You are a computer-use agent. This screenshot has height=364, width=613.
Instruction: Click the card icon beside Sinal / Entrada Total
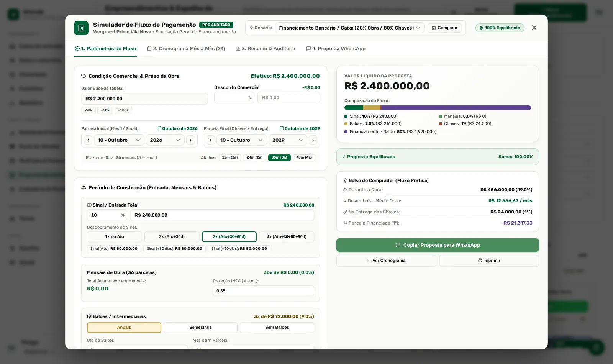(89, 205)
